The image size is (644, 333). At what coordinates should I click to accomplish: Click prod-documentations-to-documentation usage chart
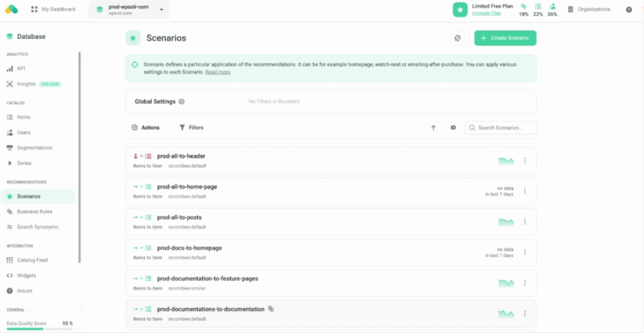[x=506, y=314]
